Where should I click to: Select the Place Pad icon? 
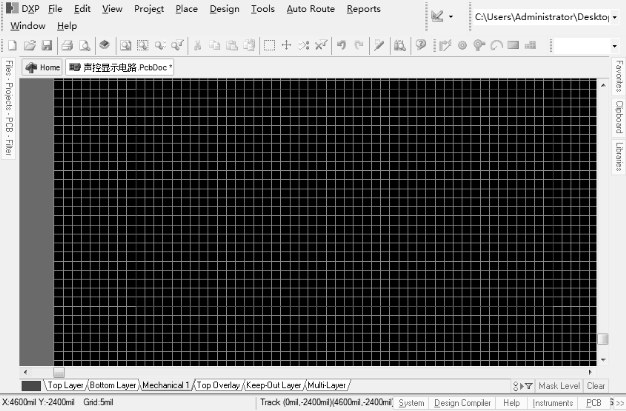[x=462, y=45]
